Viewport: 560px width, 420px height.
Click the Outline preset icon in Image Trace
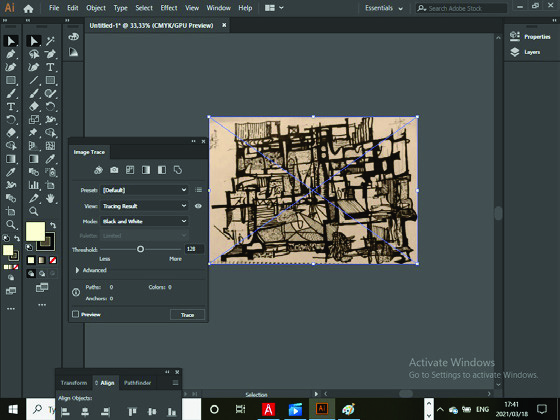click(178, 170)
